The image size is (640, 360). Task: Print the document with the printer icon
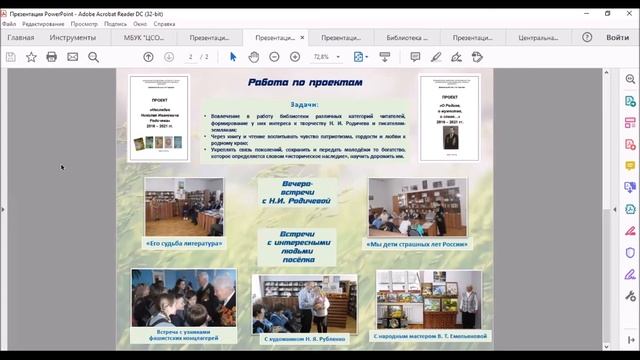coord(51,57)
